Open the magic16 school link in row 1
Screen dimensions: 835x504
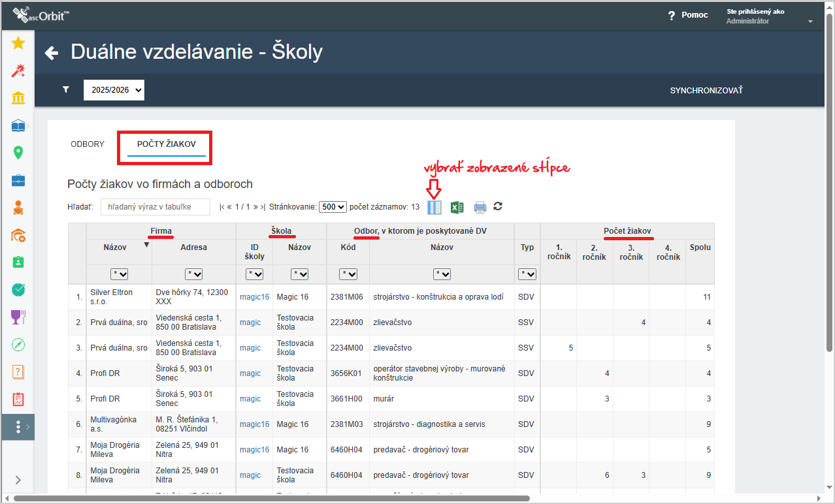point(254,297)
